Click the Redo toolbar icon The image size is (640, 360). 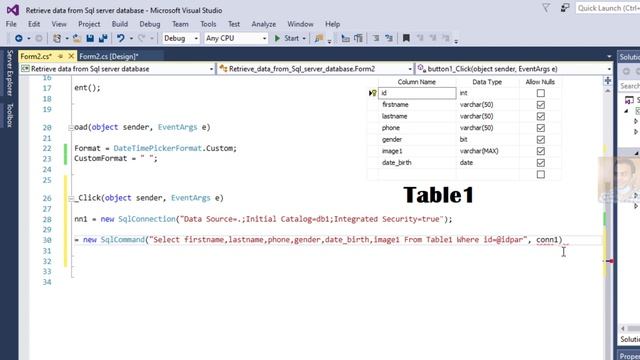142,38
